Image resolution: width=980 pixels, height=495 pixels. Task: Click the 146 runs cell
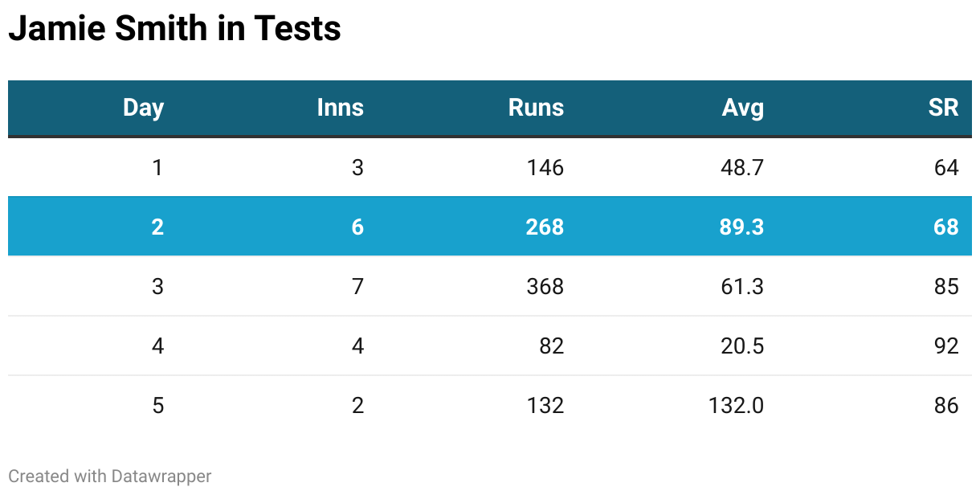[x=545, y=167]
